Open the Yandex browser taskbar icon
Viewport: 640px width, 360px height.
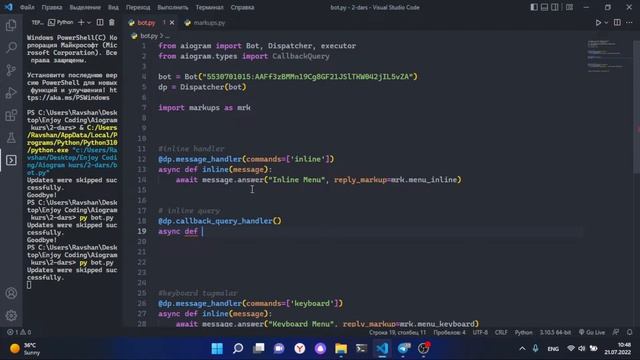300,348
